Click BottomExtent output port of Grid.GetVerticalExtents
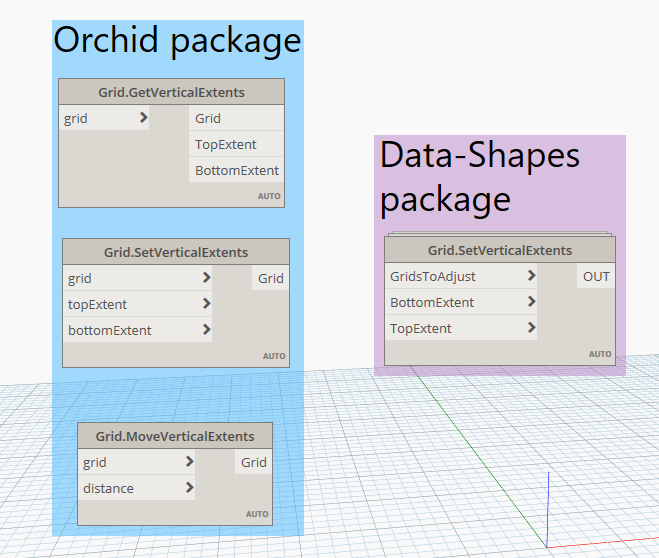Screen dimensions: 659x558 (237, 170)
